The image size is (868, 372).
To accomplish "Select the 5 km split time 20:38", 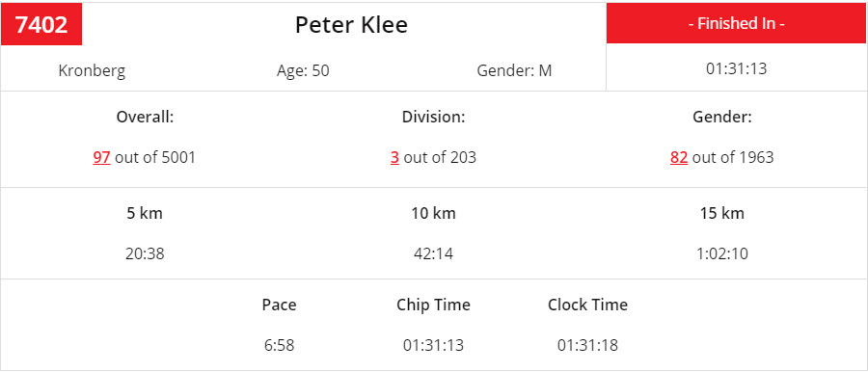I will [x=145, y=254].
